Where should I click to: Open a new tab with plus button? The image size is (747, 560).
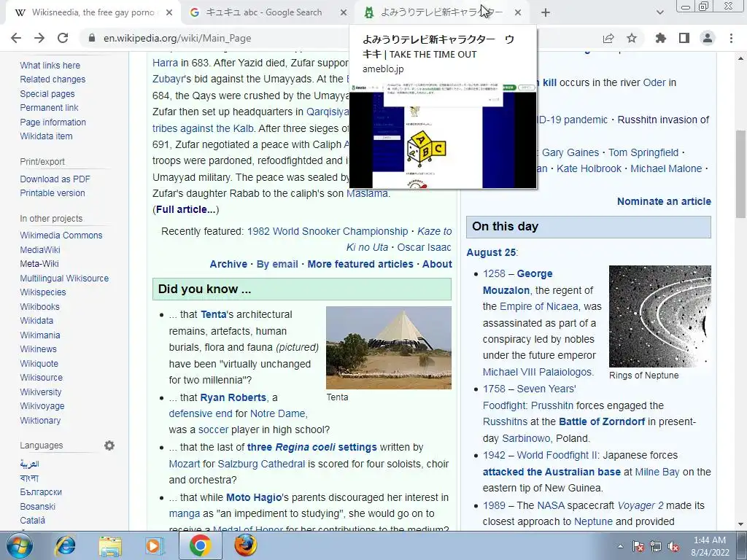click(x=546, y=13)
